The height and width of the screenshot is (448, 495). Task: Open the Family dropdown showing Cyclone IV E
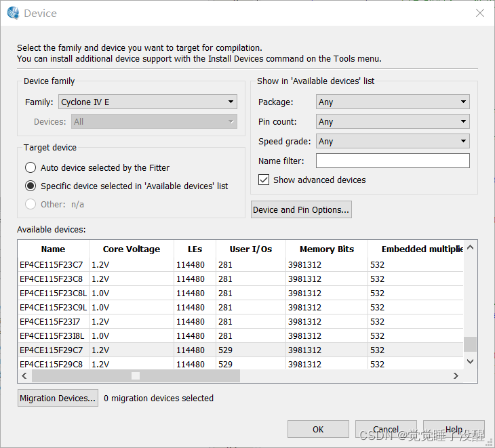click(x=147, y=102)
